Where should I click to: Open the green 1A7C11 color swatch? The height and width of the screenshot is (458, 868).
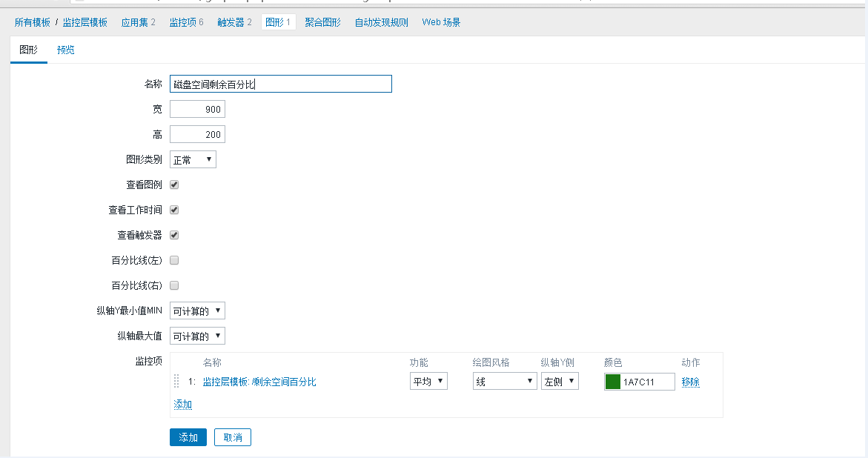[613, 382]
